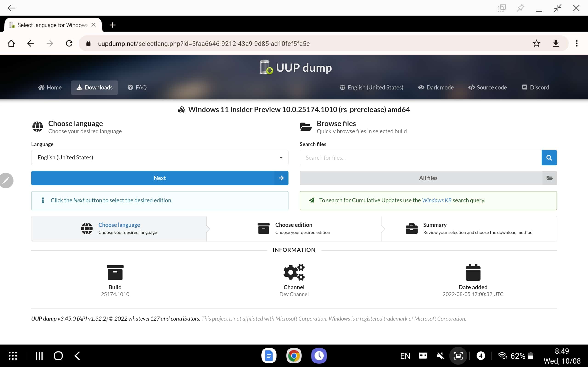The image size is (588, 367).
Task: Expand the Language dropdown
Action: (160, 158)
